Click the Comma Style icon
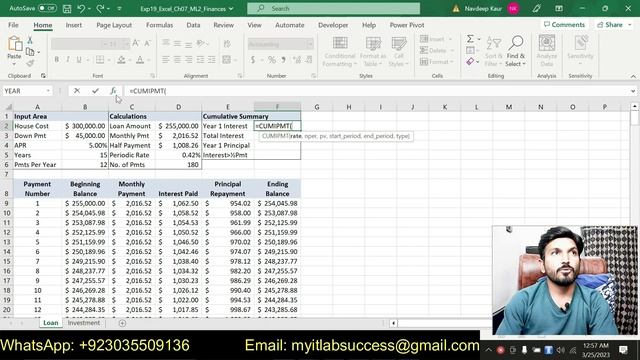 [284, 60]
